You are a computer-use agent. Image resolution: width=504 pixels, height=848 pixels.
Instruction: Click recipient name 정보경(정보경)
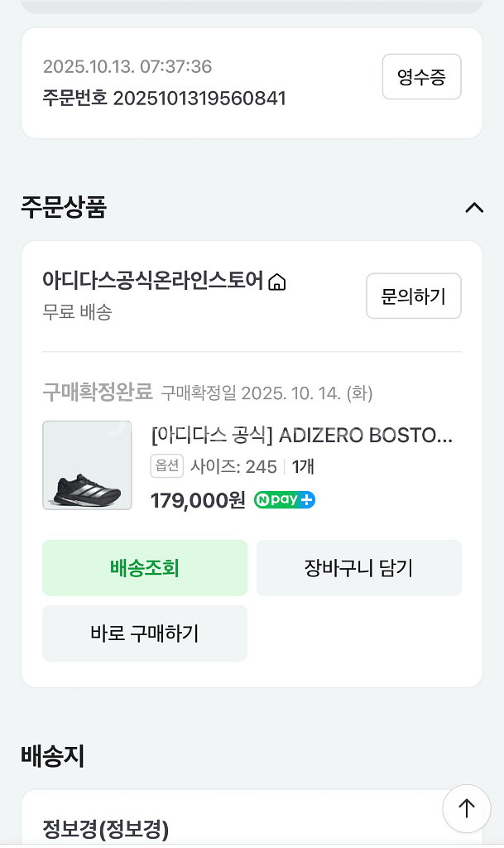[106, 828]
